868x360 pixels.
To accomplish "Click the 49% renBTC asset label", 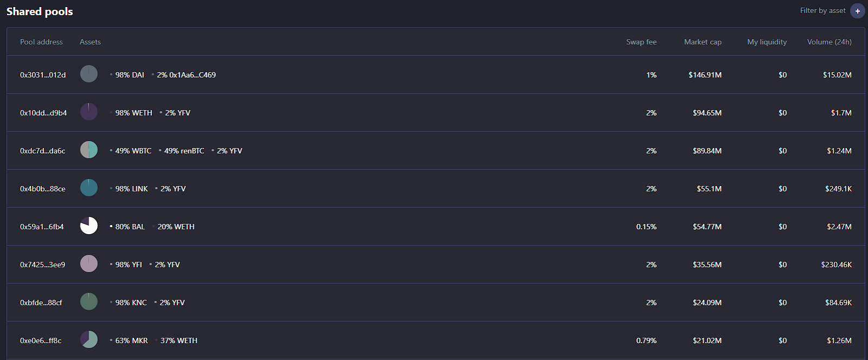I will pyautogui.click(x=184, y=151).
